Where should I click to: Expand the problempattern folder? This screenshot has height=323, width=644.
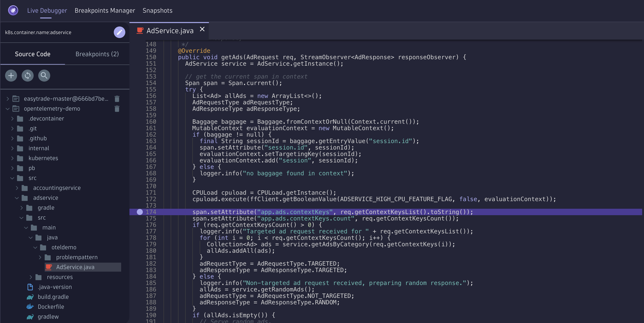(40, 257)
